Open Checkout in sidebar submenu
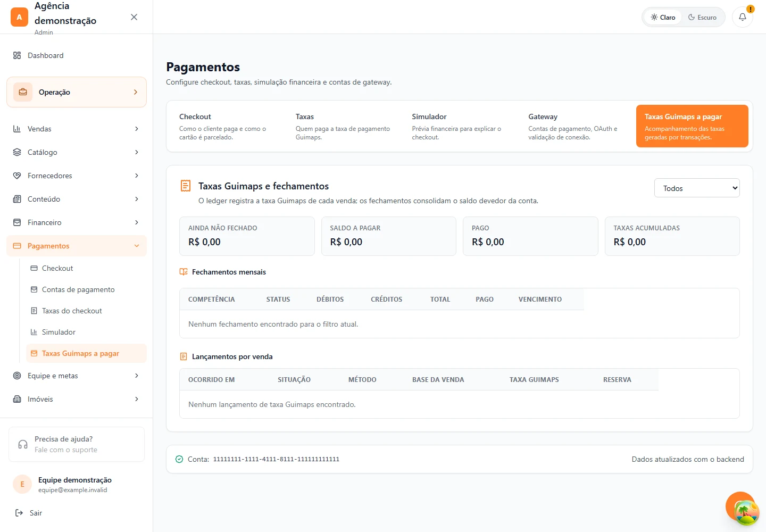 (86, 268)
